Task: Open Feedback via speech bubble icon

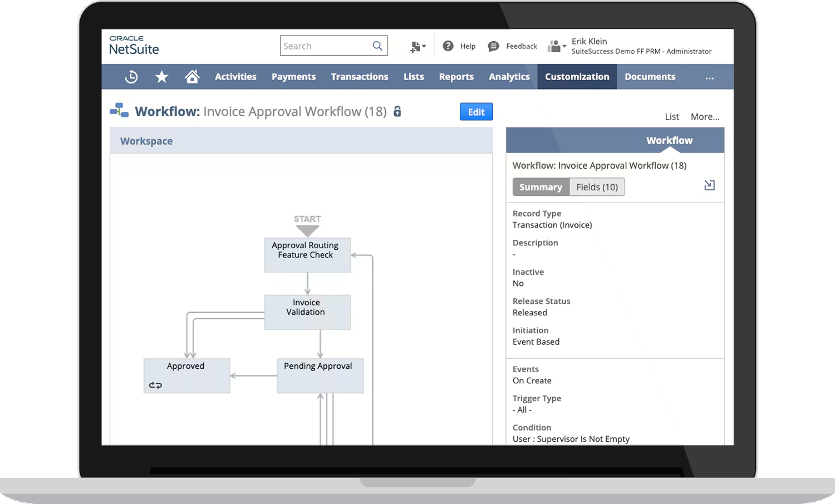Action: click(x=493, y=46)
